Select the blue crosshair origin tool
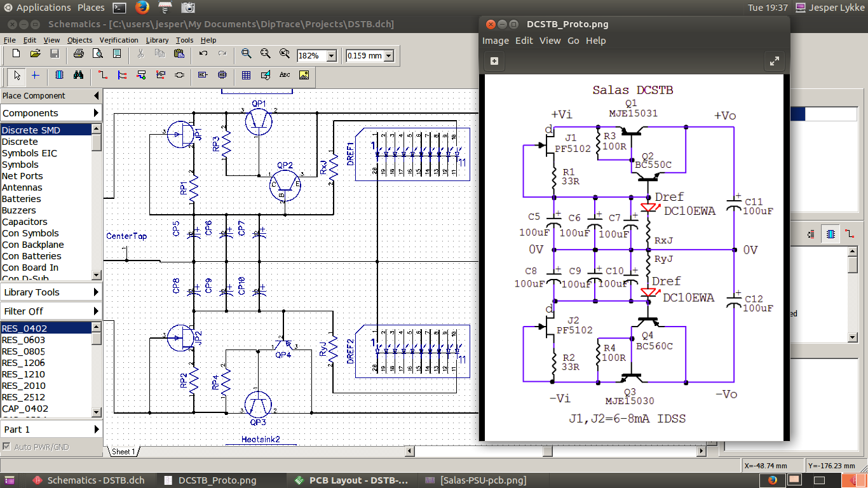 [x=35, y=75]
